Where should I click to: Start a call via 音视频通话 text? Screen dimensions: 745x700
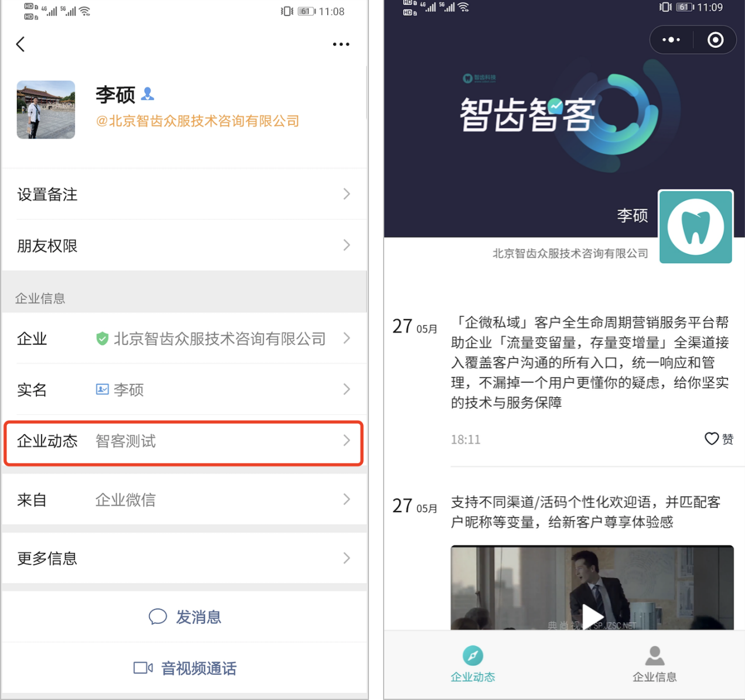pyautogui.click(x=199, y=668)
